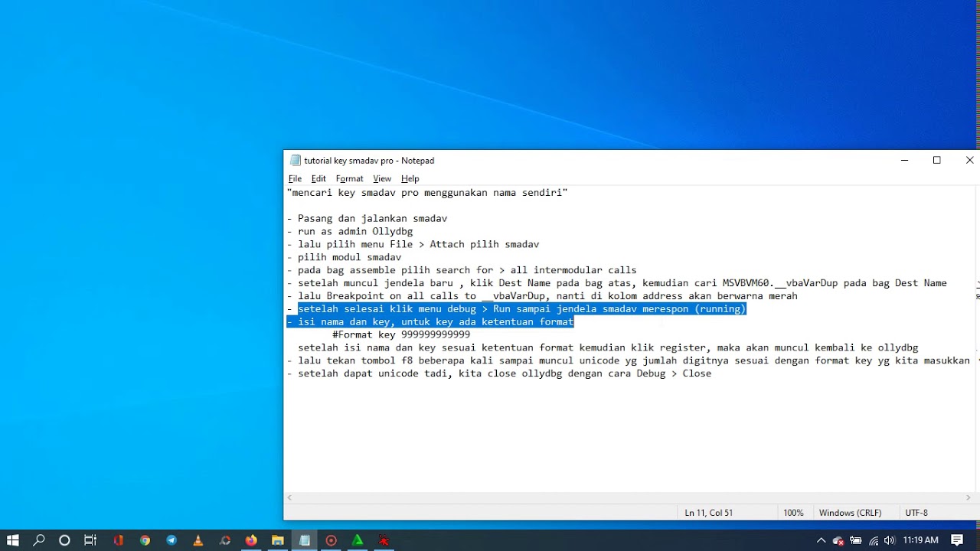Click line "setelah isi nama dan key sesuai"
Viewport: 980px width, 551px height.
608,348
